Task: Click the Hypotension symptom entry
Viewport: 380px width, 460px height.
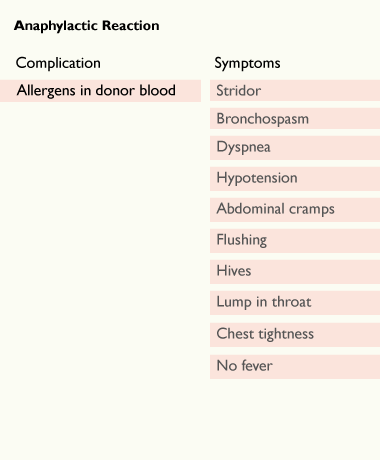Action: tap(295, 179)
